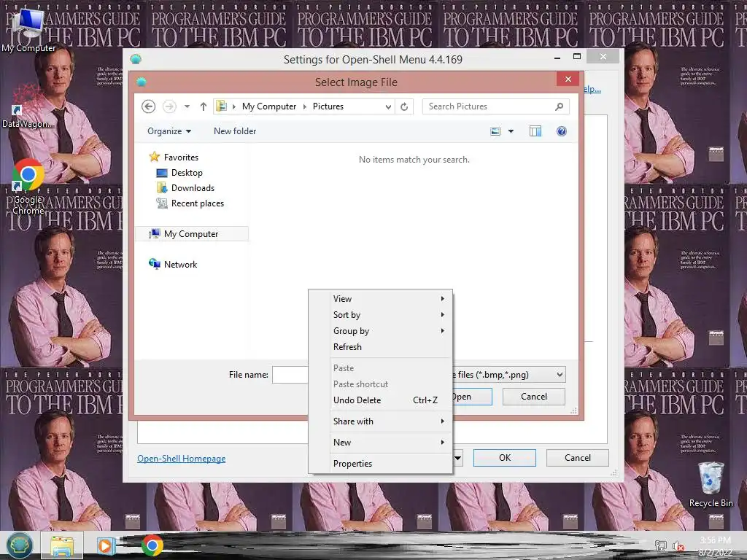Image resolution: width=747 pixels, height=560 pixels.
Task: Select Network in navigation pane
Action: point(180,264)
